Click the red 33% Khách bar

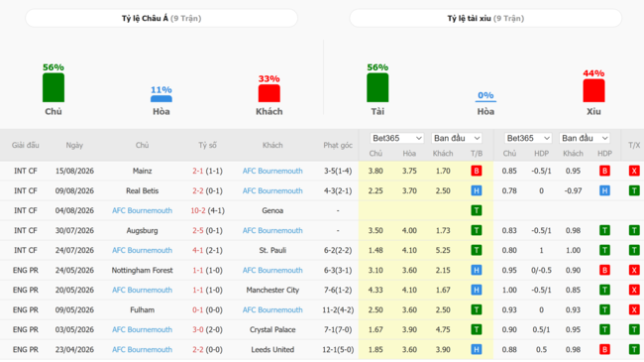point(269,93)
